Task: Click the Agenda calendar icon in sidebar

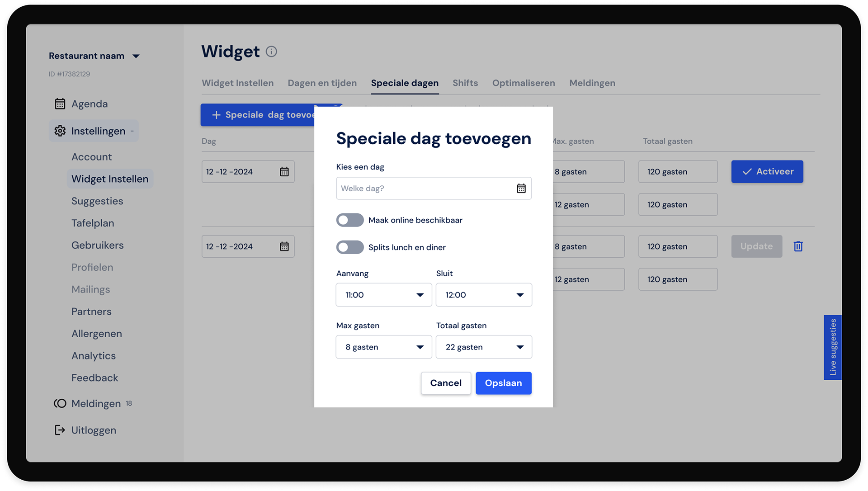Action: point(60,104)
